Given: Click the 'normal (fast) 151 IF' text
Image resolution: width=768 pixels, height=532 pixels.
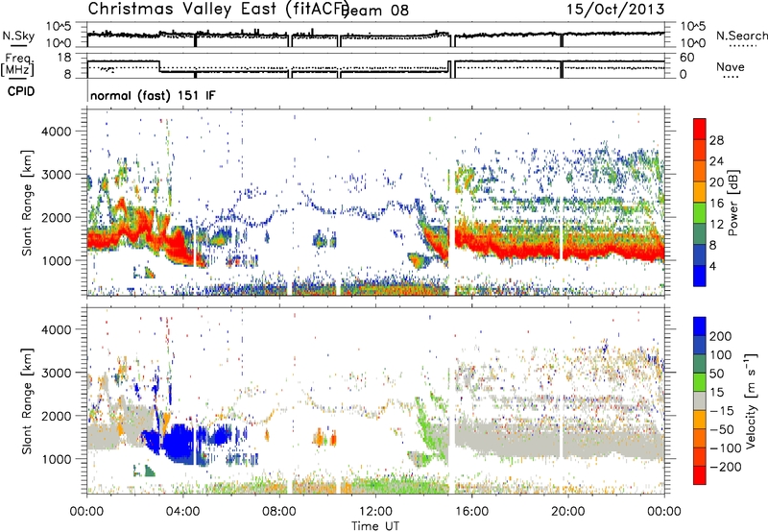Looking at the screenshot, I should pos(153,95).
